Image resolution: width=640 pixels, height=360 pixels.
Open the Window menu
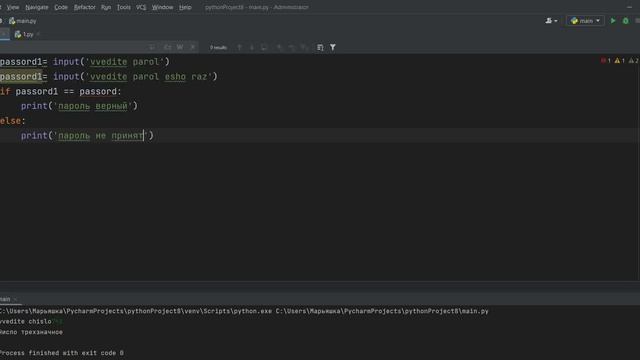(x=162, y=7)
